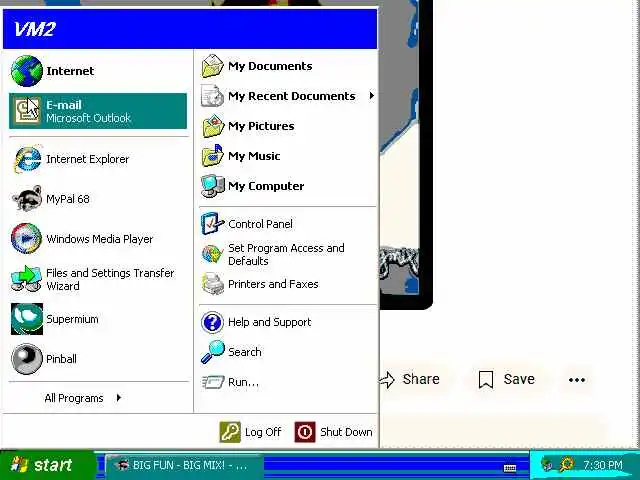Open Files and Settings Transfer Wizard icon

(x=27, y=279)
